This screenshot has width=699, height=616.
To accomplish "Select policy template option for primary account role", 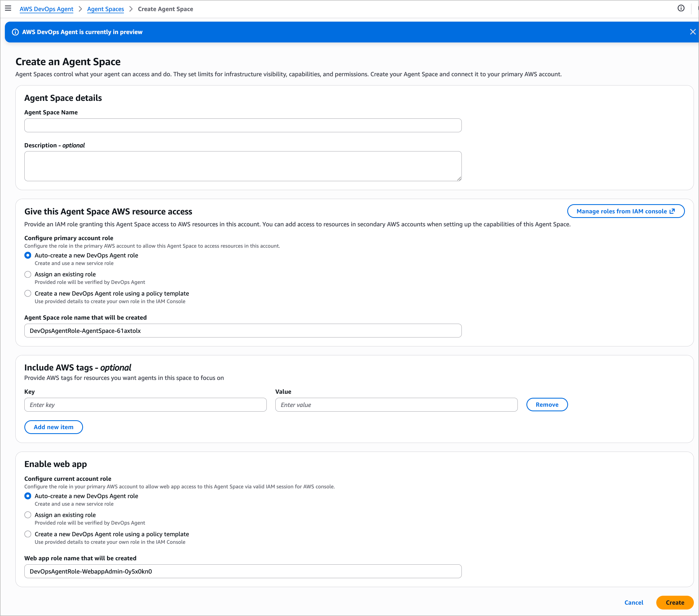I will tap(28, 294).
